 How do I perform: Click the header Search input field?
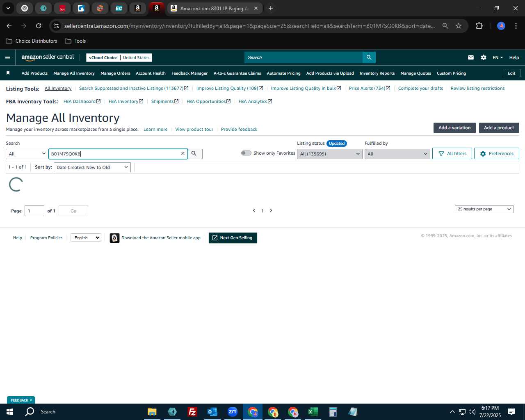coord(304,57)
